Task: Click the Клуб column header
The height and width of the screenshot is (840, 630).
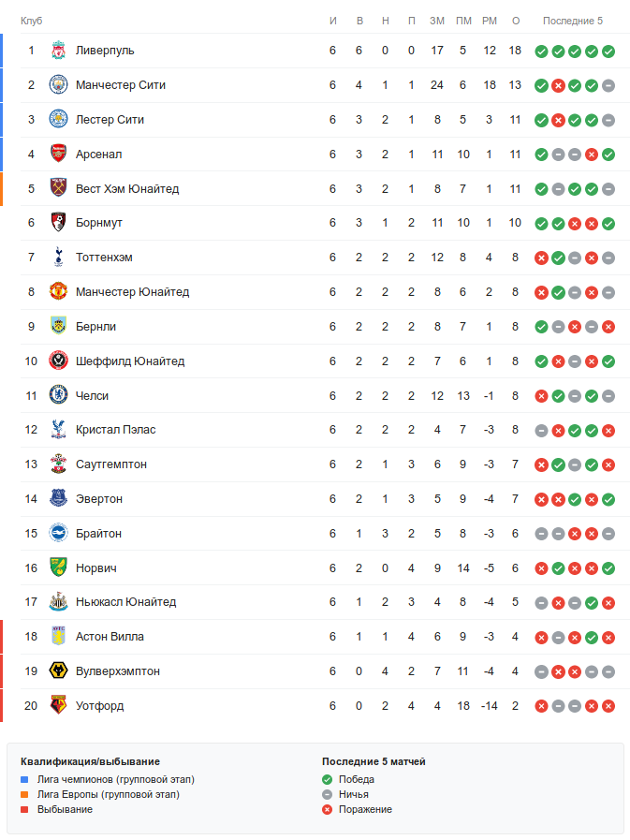Action: tap(31, 21)
